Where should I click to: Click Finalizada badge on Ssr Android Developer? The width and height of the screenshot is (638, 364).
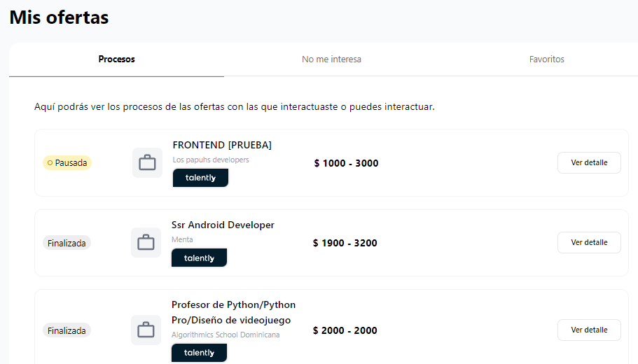[x=67, y=243]
